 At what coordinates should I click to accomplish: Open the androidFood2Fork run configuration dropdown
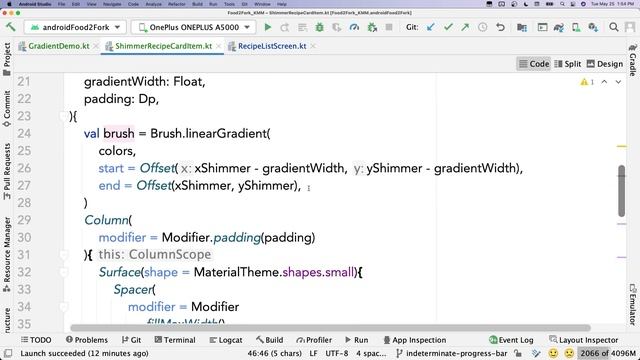(x=76, y=27)
